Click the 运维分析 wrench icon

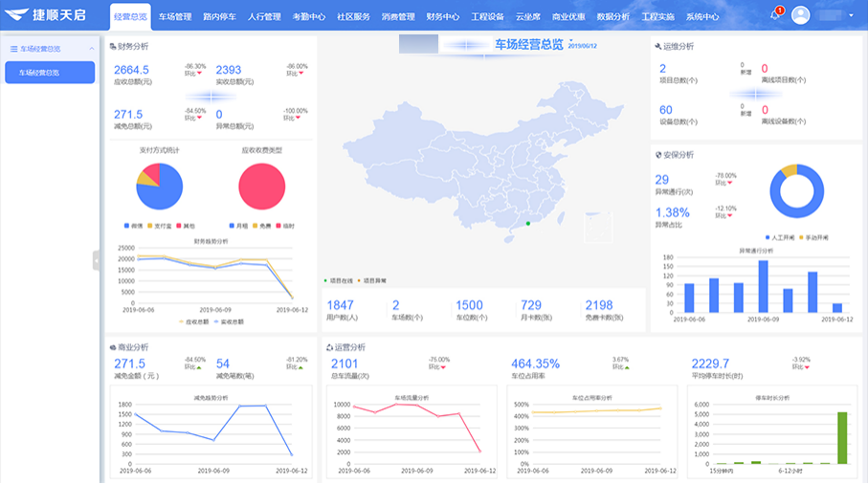(658, 47)
